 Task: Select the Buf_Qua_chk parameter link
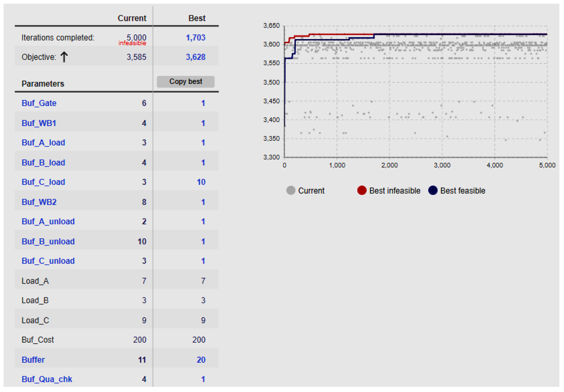[47, 379]
